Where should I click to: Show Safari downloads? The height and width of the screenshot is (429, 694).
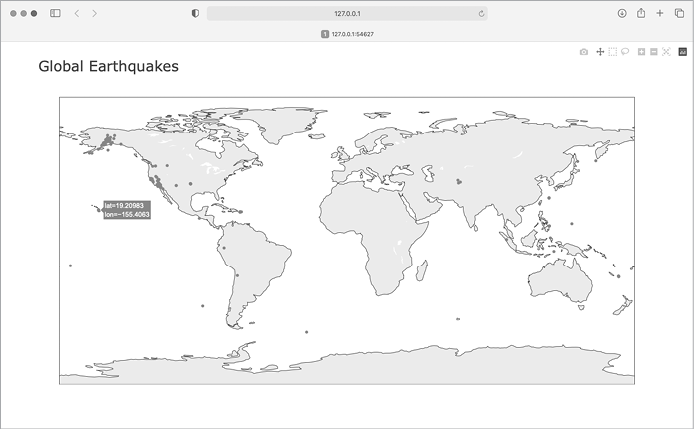coord(622,13)
